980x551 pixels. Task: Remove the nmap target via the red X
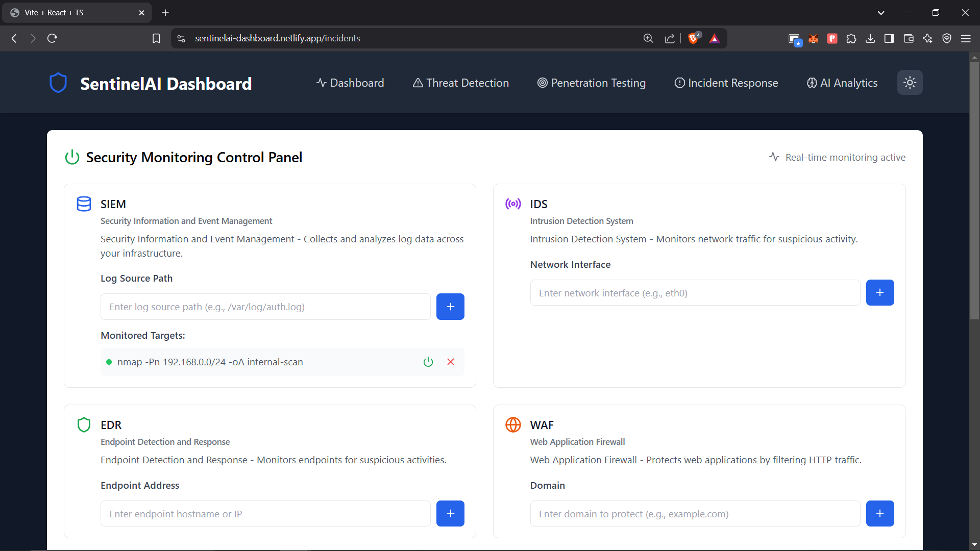(450, 362)
